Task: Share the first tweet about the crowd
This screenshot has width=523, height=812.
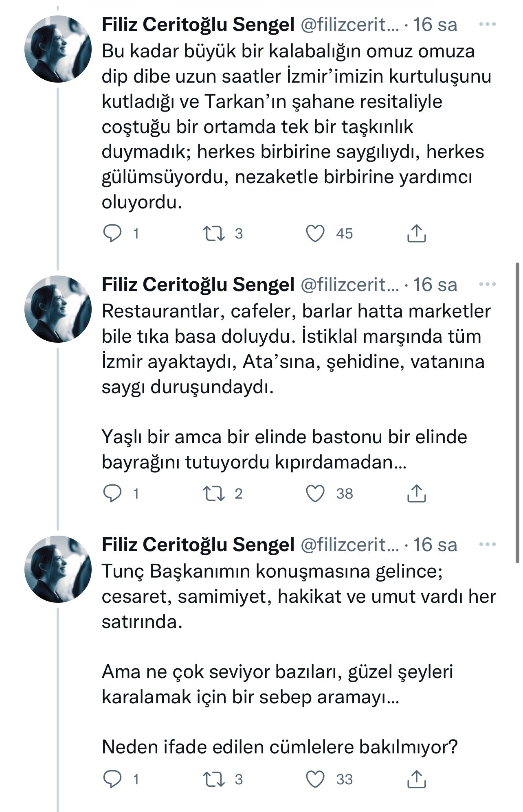Action: click(416, 233)
